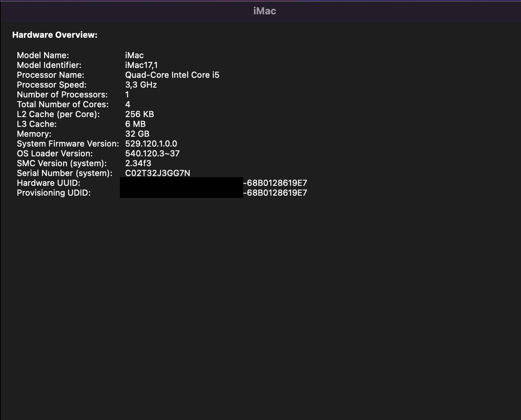
Task: Click the Total Number of Cores label
Action: (62, 104)
